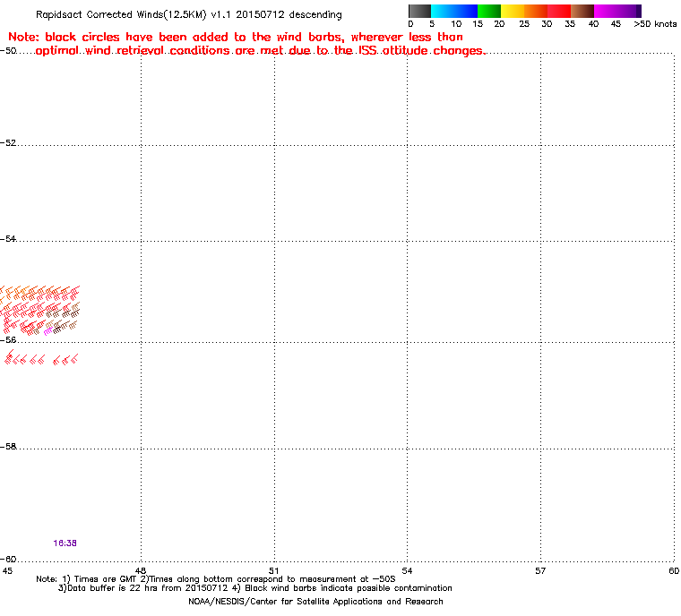Click the 48 longitude axis label
Screen dimensions: 681x616
pos(141,571)
